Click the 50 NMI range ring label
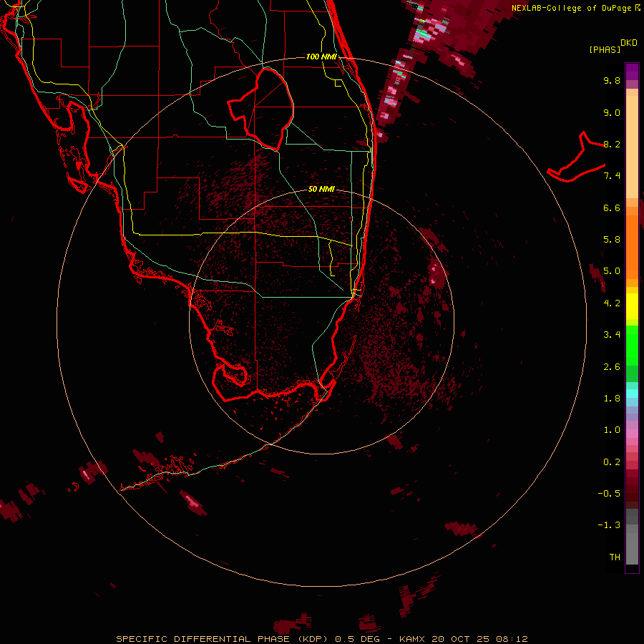 tap(321, 189)
